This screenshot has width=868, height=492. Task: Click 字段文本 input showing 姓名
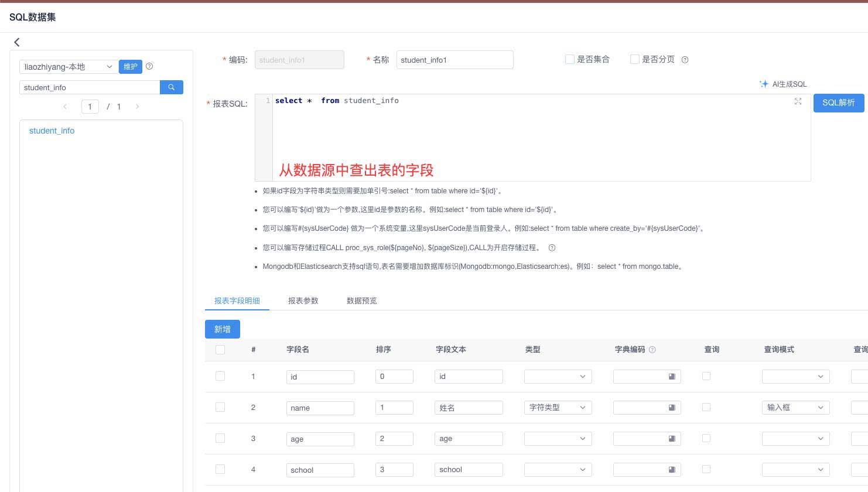click(469, 408)
